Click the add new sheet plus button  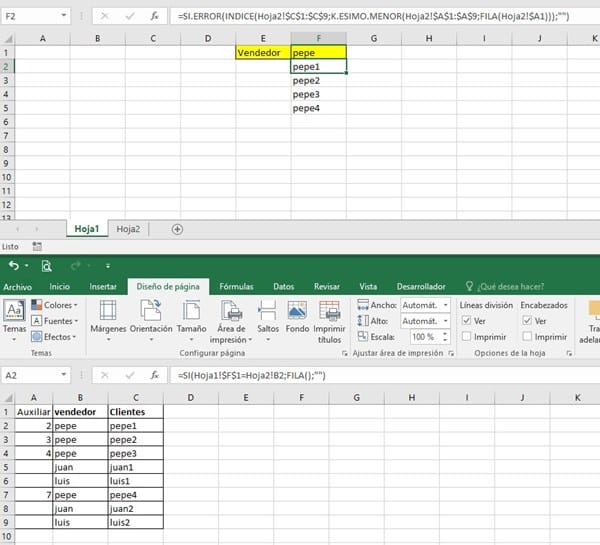(x=178, y=229)
